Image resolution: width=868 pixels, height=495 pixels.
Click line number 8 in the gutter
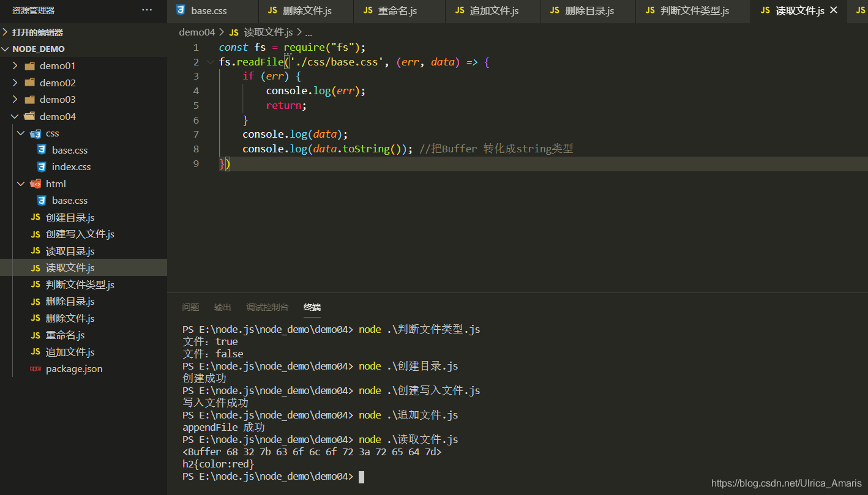(x=196, y=149)
